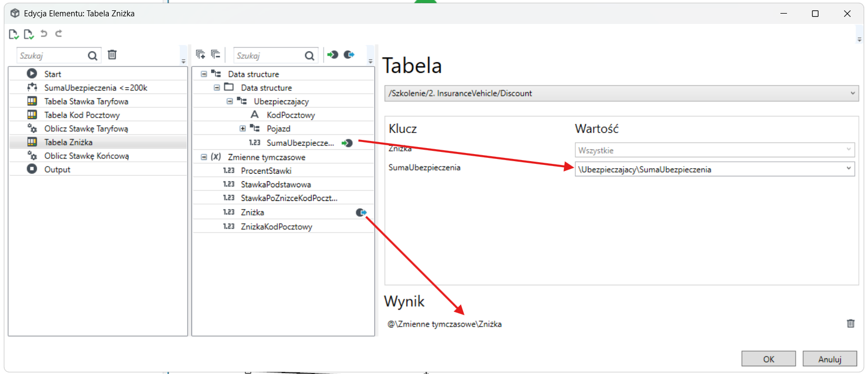Collapse the nested Data structure folder
Image resolution: width=868 pixels, height=374 pixels.
coord(217,88)
